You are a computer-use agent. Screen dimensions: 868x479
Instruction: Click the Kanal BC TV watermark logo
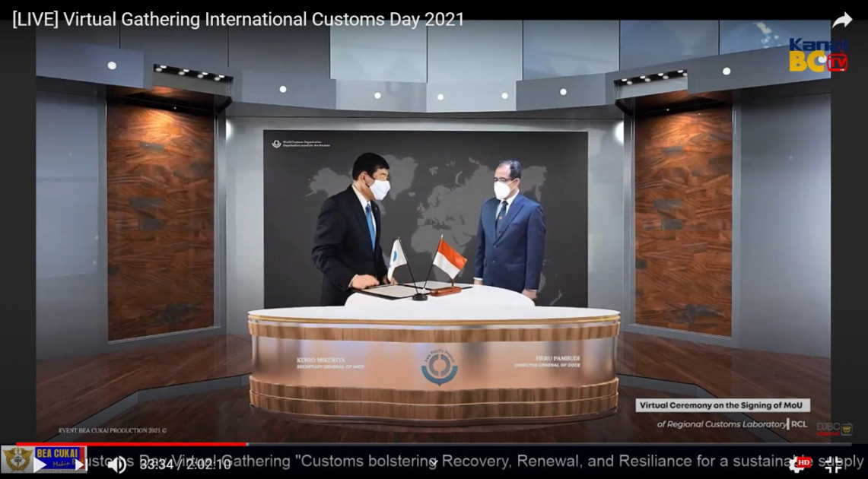tap(818, 56)
